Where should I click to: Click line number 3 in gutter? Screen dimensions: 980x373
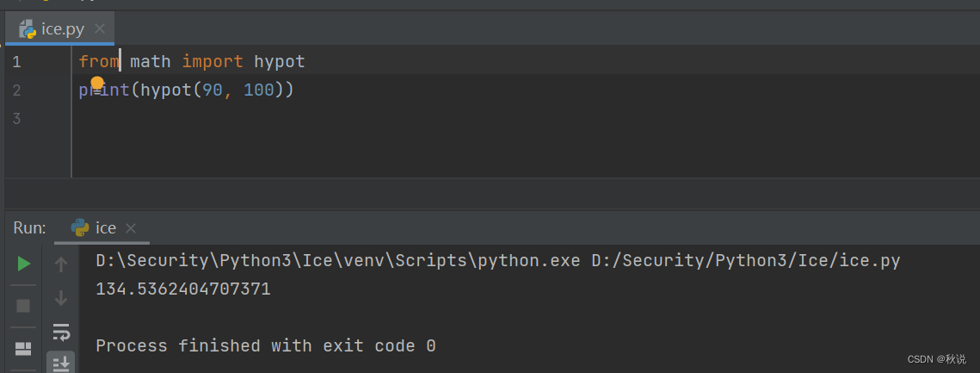(x=16, y=118)
